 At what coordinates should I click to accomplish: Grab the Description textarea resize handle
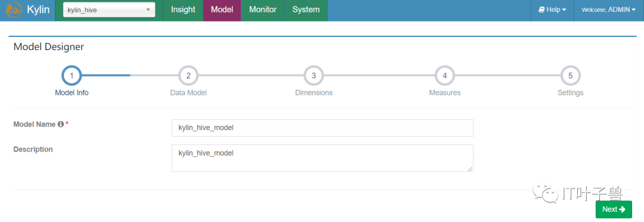click(470, 169)
